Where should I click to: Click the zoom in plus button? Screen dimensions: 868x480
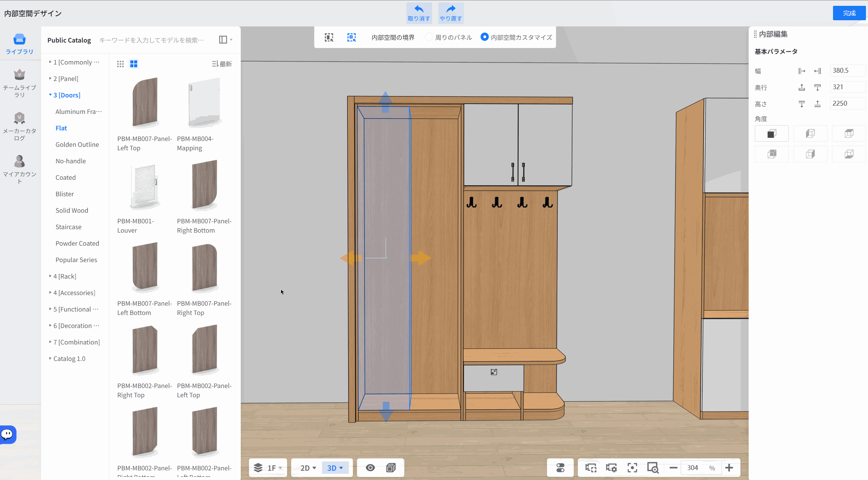pyautogui.click(x=729, y=468)
